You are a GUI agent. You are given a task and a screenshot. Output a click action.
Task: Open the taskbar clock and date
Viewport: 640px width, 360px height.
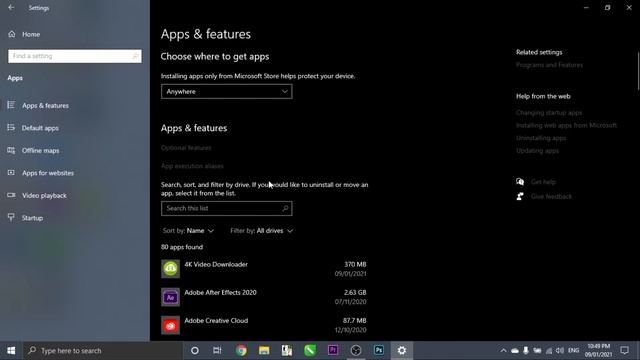pyautogui.click(x=598, y=351)
